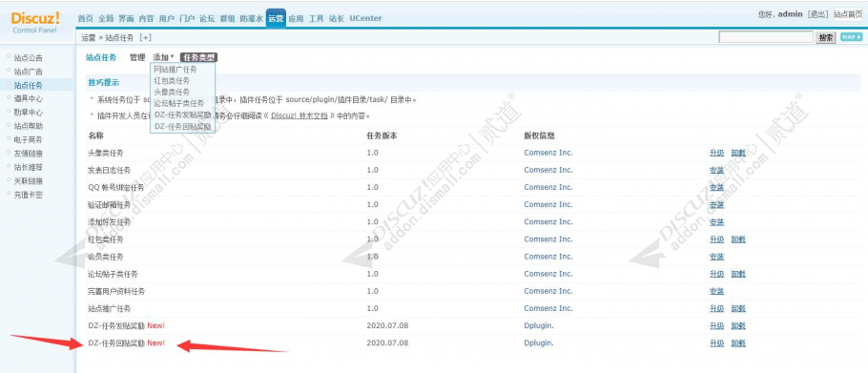Open the 界面 top navigation tab
The width and height of the screenshot is (868, 373).
point(126,18)
